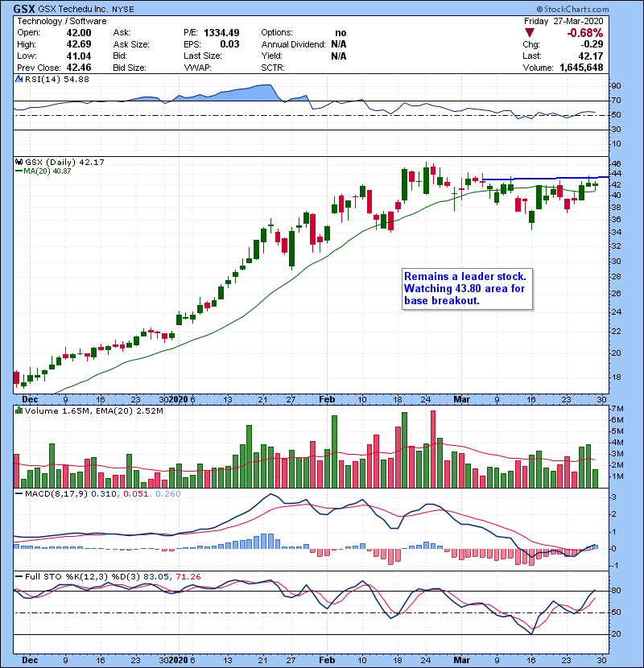Click the MACD histogram value 0.260
This screenshot has height=668, width=644.
point(168,494)
